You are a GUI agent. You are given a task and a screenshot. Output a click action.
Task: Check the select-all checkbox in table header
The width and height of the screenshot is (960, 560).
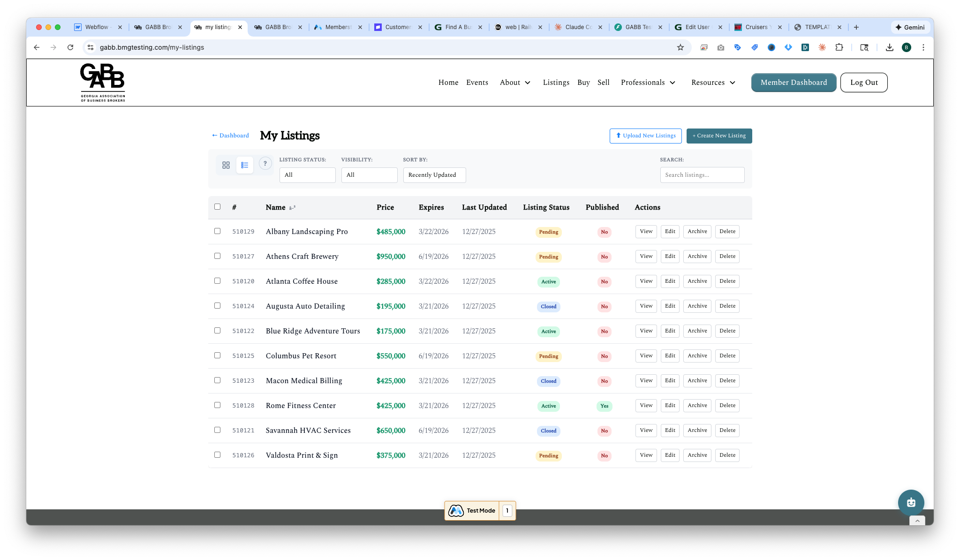coord(217,206)
